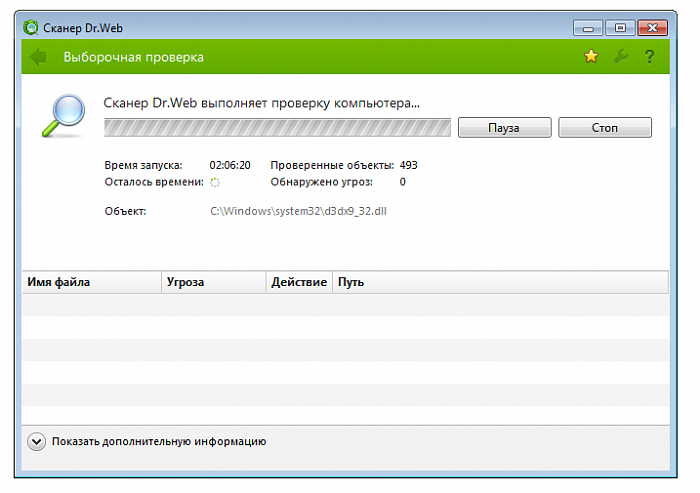Click the spinning remaining-time indicator
Viewport: 700px width, 493px height.
[x=215, y=182]
